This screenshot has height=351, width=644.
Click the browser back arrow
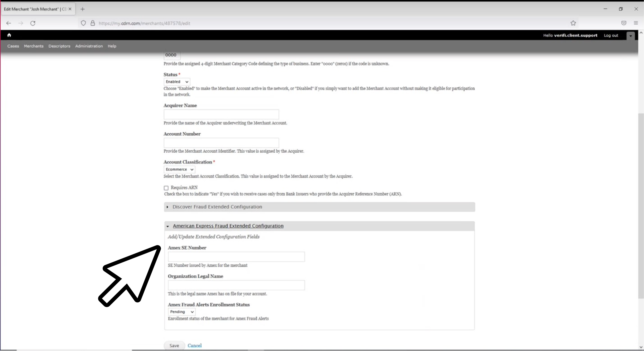[x=9, y=23]
